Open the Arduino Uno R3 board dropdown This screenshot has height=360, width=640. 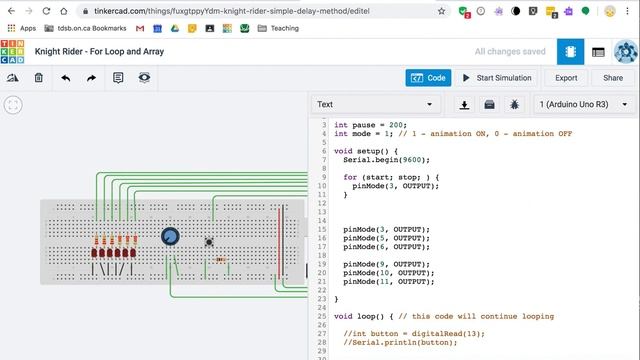[583, 104]
